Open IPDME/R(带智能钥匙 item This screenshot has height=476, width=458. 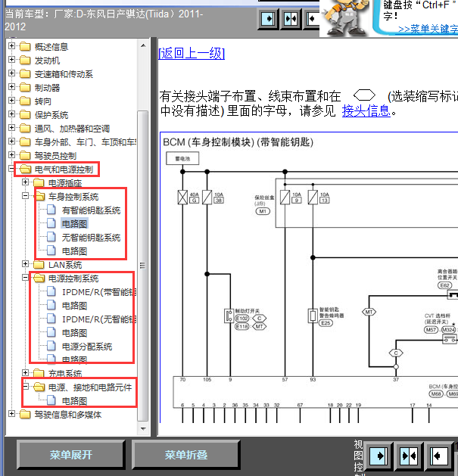point(99,292)
